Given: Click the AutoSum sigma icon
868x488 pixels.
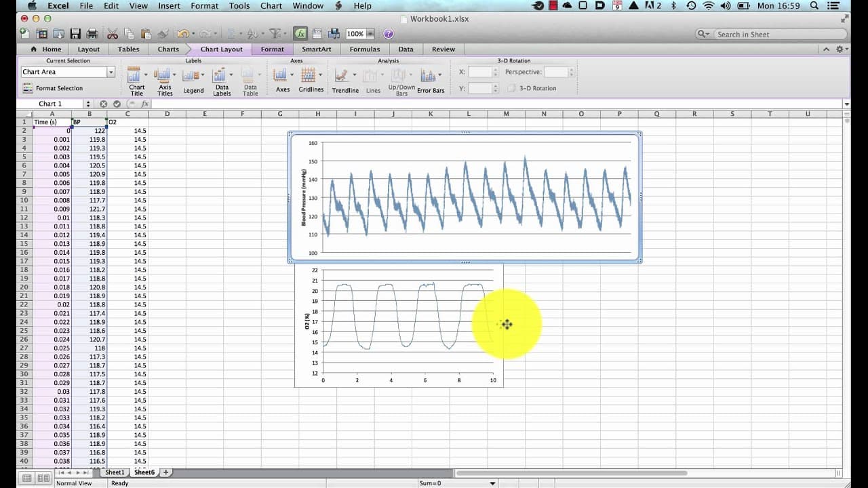Looking at the screenshot, I should coord(231,33).
